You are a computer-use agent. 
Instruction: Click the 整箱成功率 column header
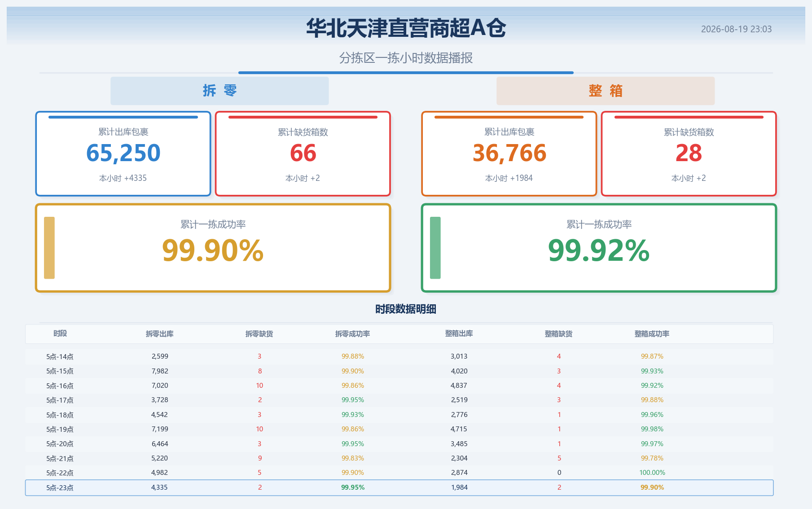tap(652, 334)
